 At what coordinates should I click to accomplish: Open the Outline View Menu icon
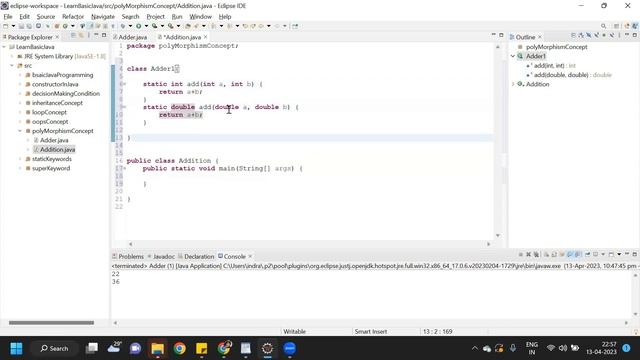(x=619, y=36)
